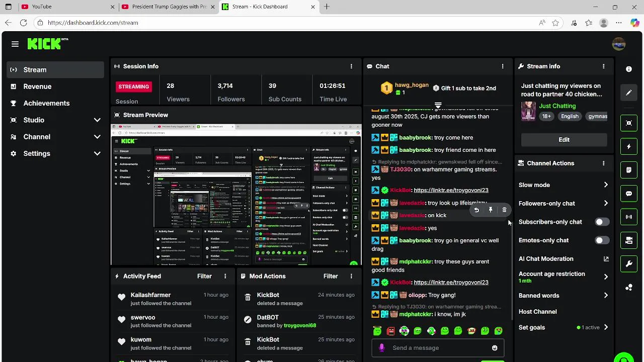644x362 pixels.
Task: Click the chat bubble icon in right toolbar
Action: 629,194
